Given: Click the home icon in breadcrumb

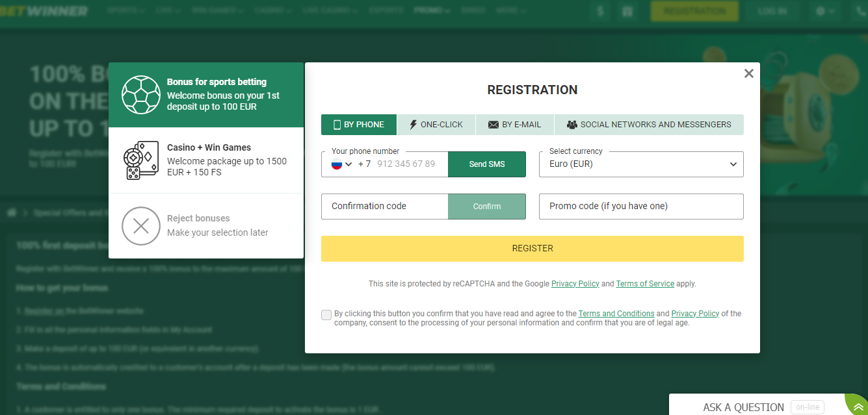Looking at the screenshot, I should pos(11,212).
